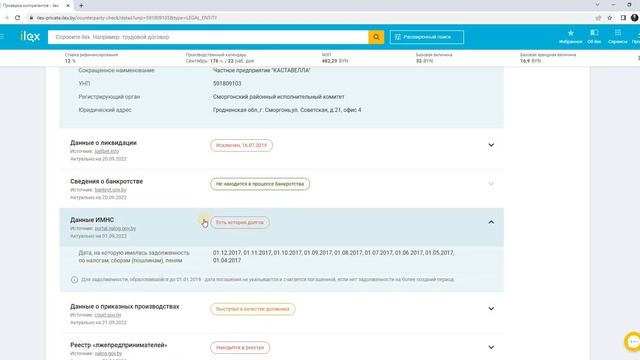640x360 pixels.
Task: Click the browser address bar URL
Action: tap(127, 18)
